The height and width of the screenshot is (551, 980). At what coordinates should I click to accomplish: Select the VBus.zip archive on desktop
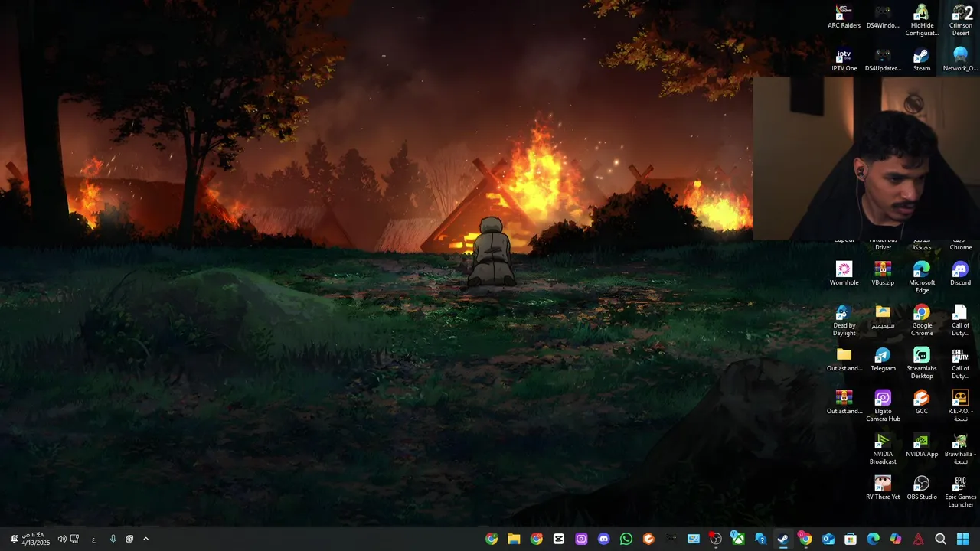pos(883,274)
